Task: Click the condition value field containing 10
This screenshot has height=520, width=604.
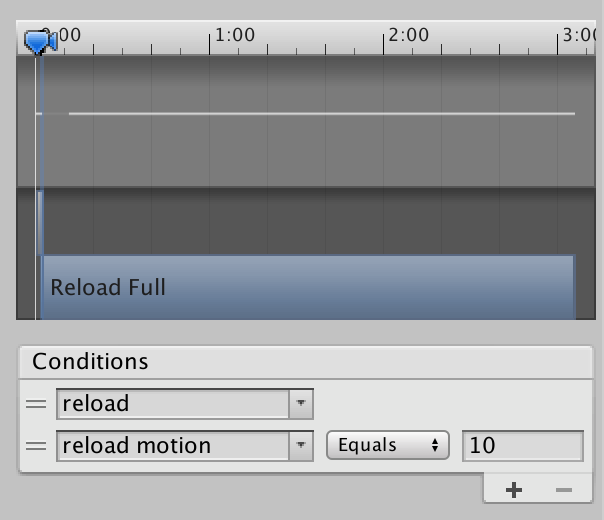Action: 522,446
